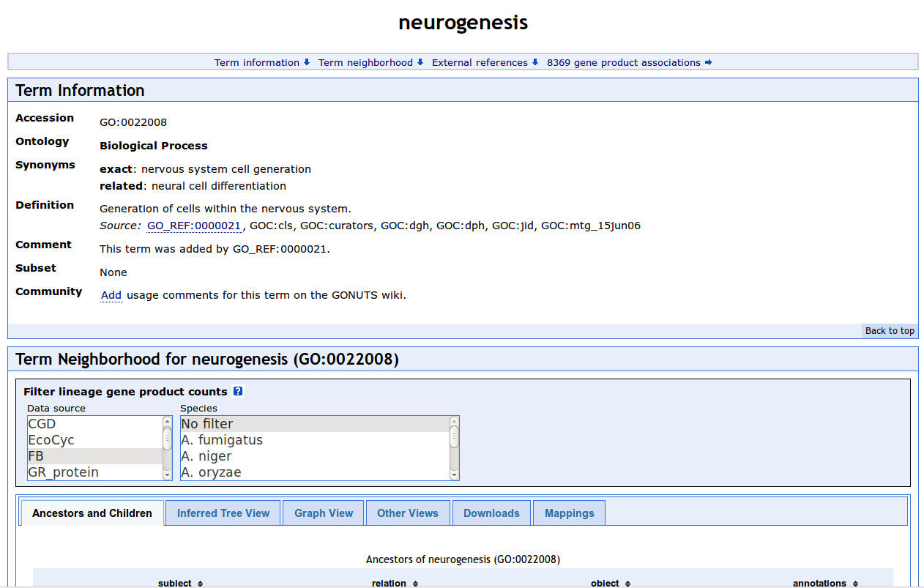Open the Downloads tab
This screenshot has width=924, height=588.
[x=491, y=513]
